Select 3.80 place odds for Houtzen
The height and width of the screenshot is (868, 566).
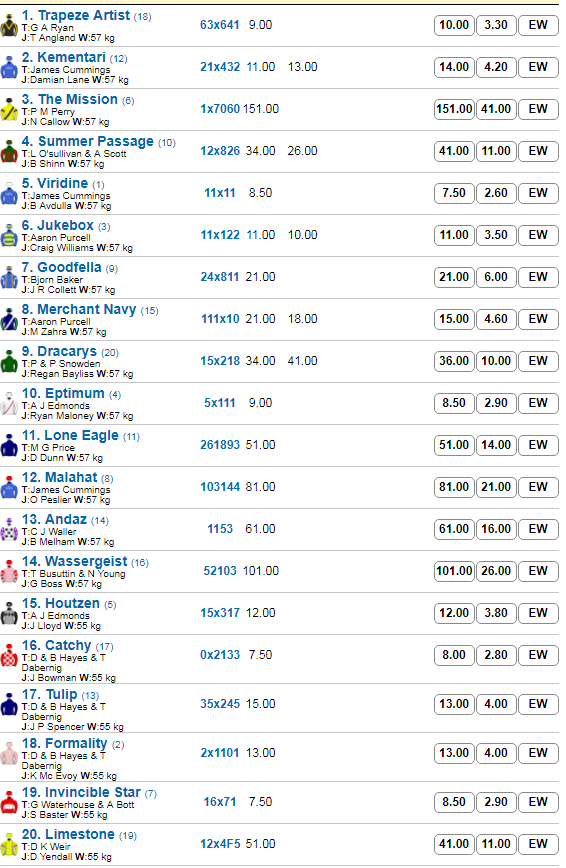click(x=496, y=613)
